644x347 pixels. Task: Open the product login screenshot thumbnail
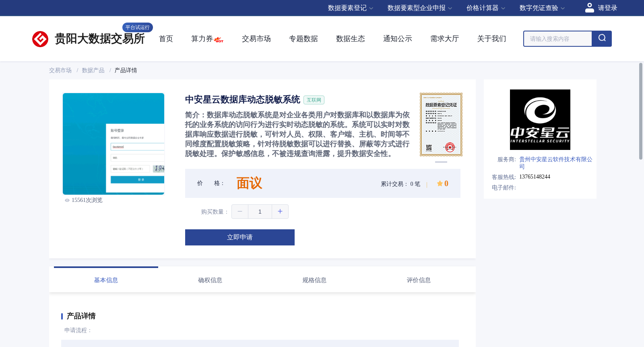click(x=114, y=144)
